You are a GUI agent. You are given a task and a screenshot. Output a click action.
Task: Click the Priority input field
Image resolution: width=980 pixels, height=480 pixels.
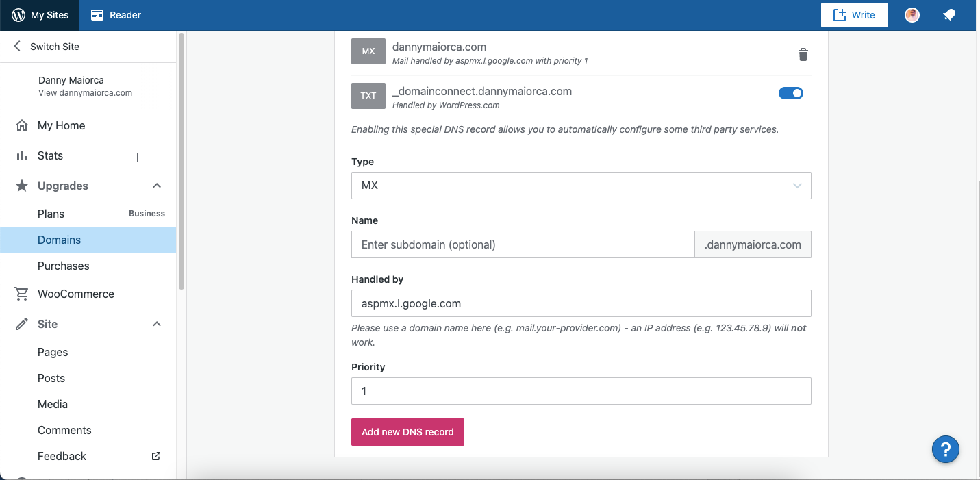[581, 391]
